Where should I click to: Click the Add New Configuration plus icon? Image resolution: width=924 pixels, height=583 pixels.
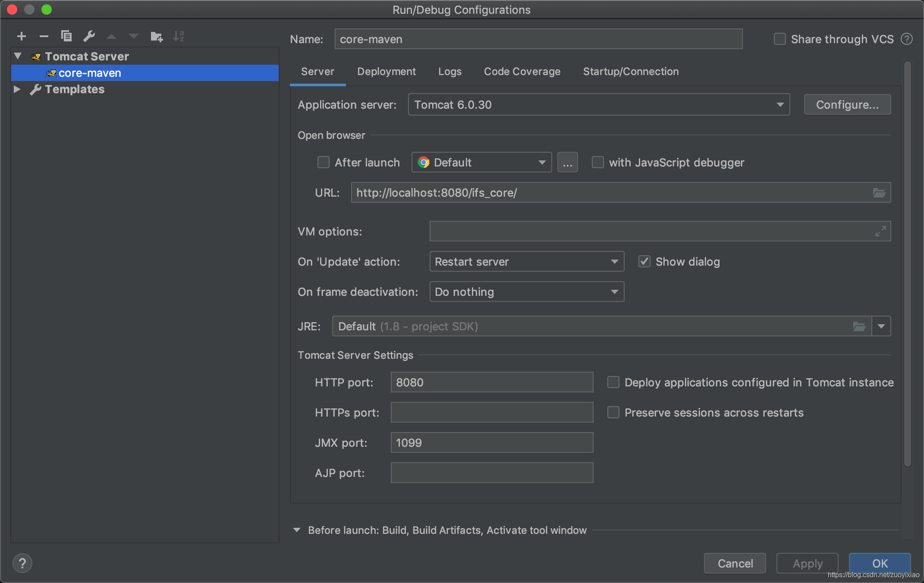click(x=22, y=37)
